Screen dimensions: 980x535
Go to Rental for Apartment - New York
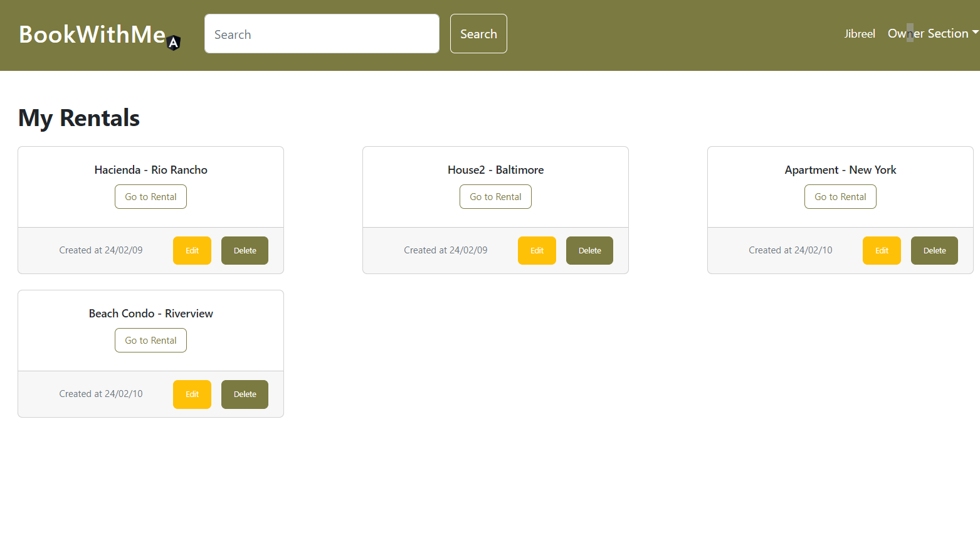[x=840, y=197]
